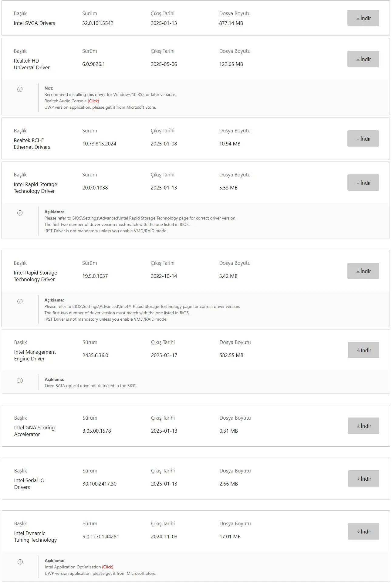Select version text 32.0.101.5542
The height and width of the screenshot is (583, 392).
[x=98, y=23]
